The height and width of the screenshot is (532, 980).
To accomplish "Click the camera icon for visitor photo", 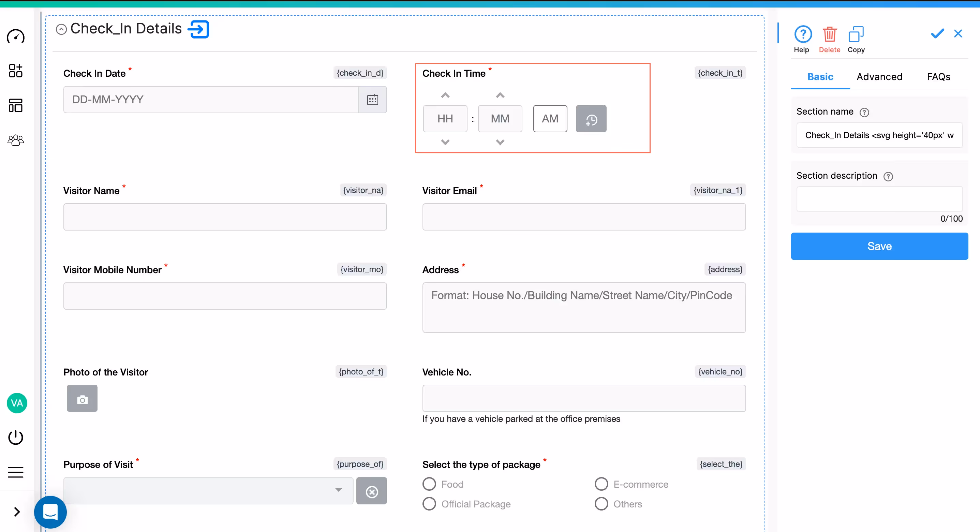I will [x=82, y=398].
